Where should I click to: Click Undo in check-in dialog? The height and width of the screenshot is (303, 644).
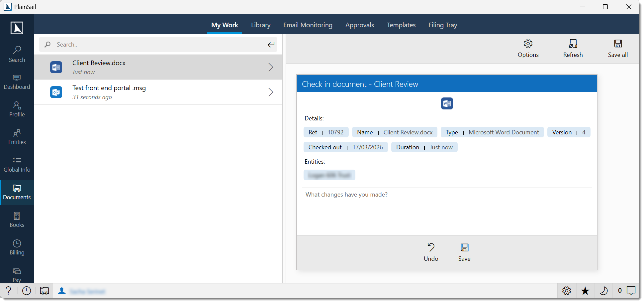pos(431,252)
